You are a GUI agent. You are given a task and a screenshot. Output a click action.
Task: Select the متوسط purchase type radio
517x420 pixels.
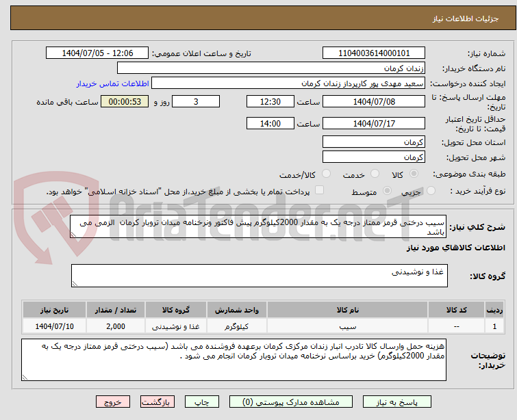coord(387,191)
